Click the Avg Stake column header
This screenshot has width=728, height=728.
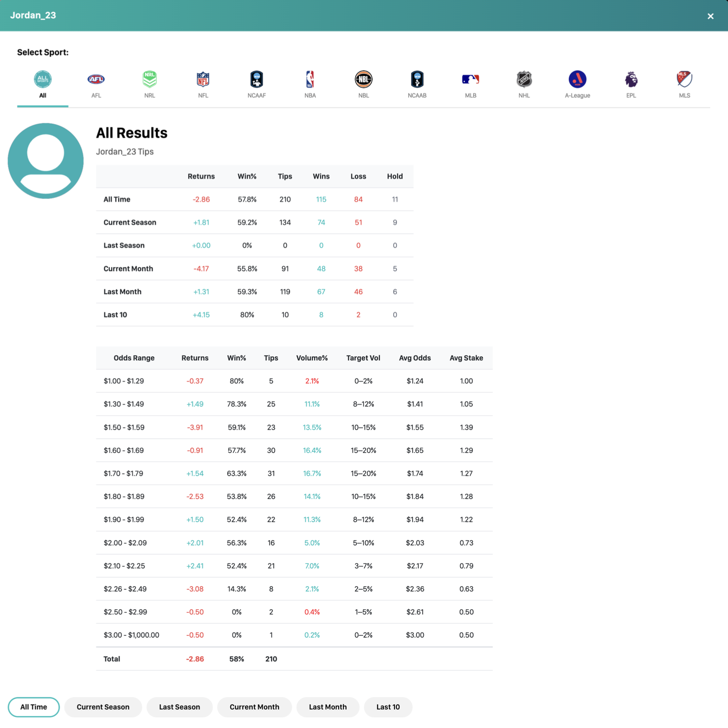pyautogui.click(x=466, y=358)
